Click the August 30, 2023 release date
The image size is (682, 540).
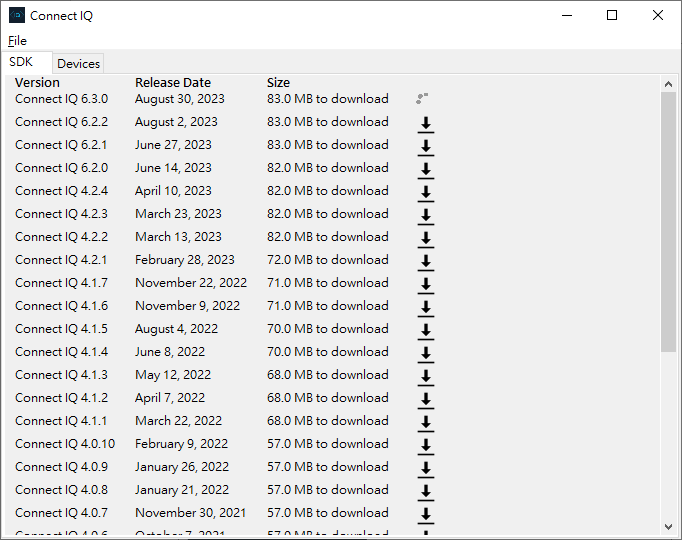[180, 99]
